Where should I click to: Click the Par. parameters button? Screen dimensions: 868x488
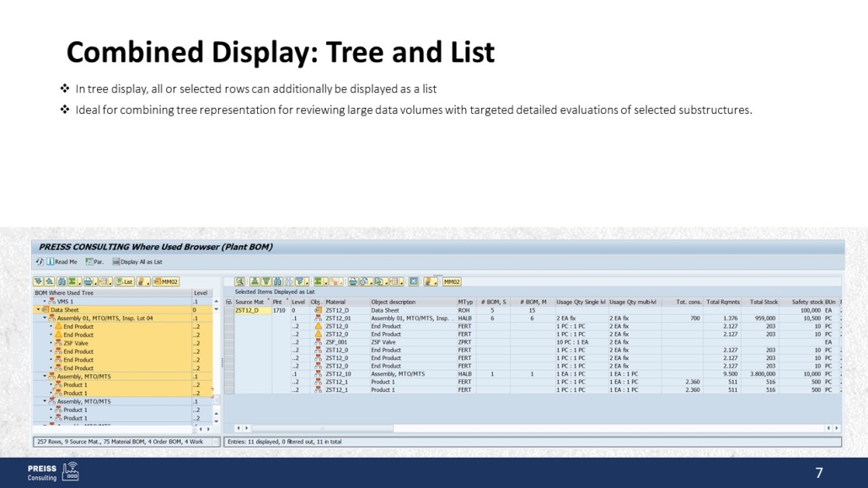click(94, 262)
